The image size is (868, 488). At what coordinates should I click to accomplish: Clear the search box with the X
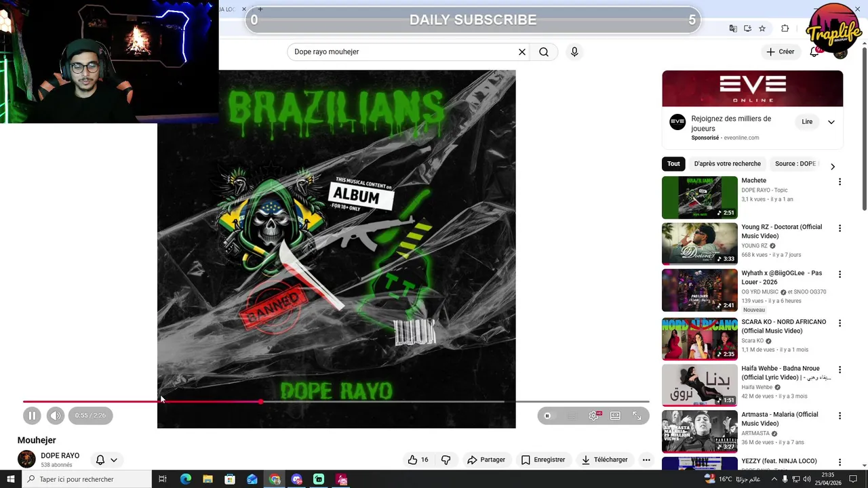coord(522,52)
